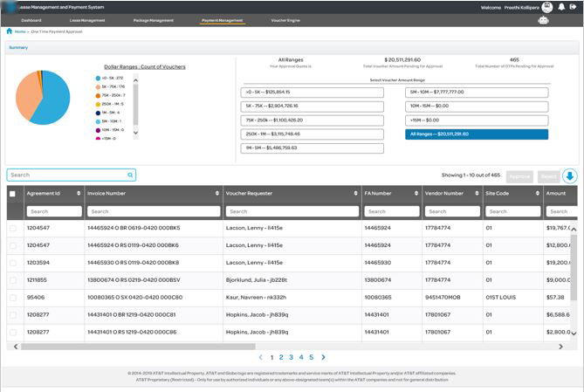
Task: Click blue >0 - 5K legend swatch
Action: (98, 79)
